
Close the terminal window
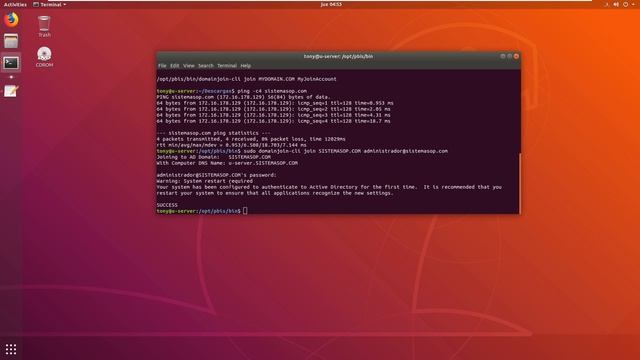click(516, 56)
